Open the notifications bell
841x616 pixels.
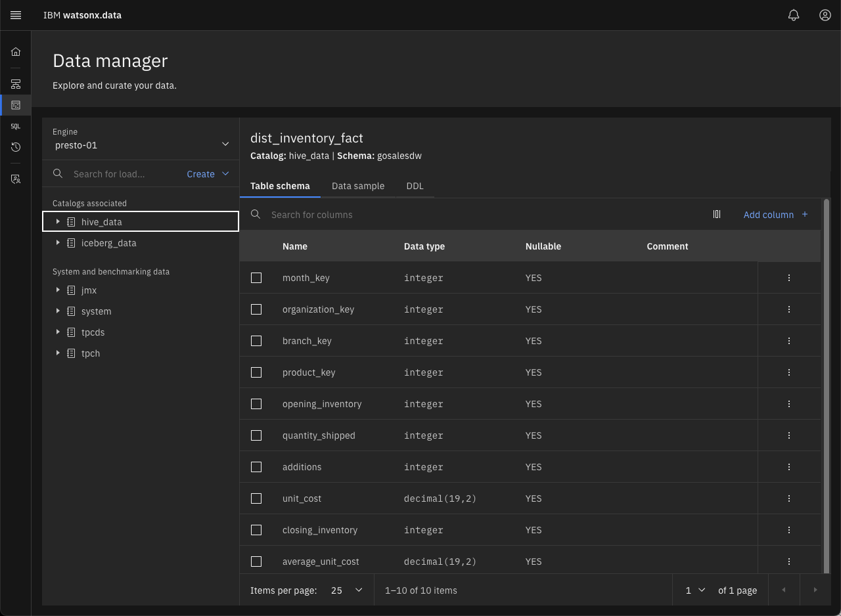pos(794,15)
